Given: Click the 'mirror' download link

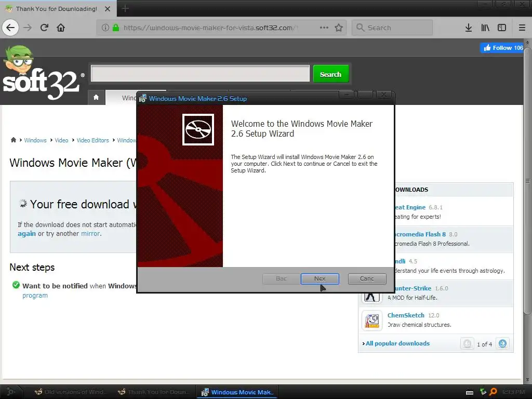Looking at the screenshot, I should tap(90, 233).
